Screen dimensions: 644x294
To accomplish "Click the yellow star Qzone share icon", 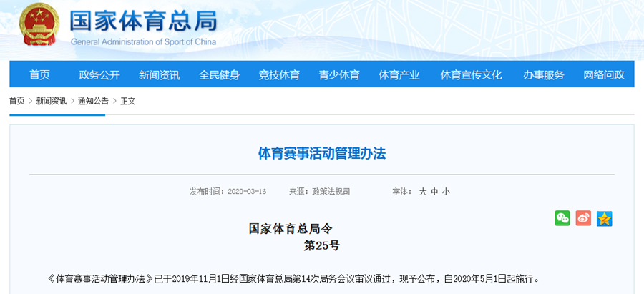I will point(604,218).
